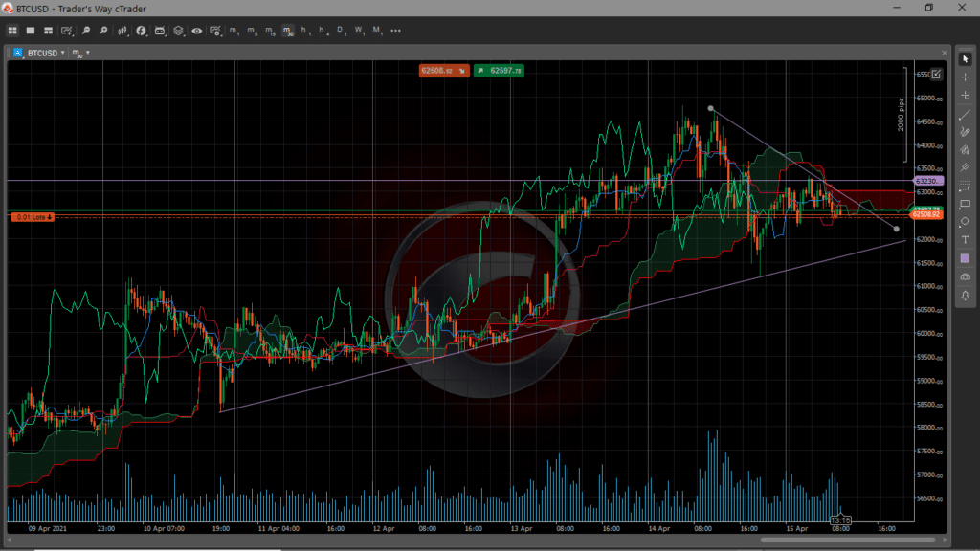Select the M1 monthly timeframe
Viewport: 980px width, 551px height.
pyautogui.click(x=377, y=31)
